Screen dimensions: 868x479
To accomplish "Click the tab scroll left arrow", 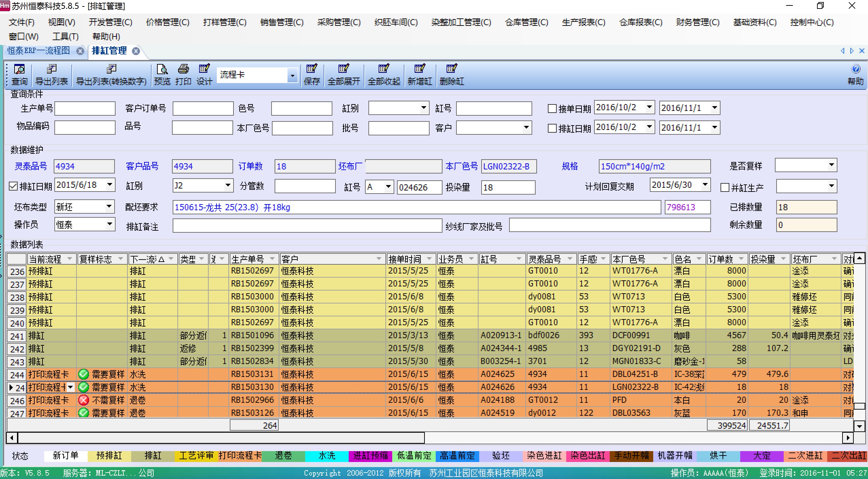I will [843, 51].
